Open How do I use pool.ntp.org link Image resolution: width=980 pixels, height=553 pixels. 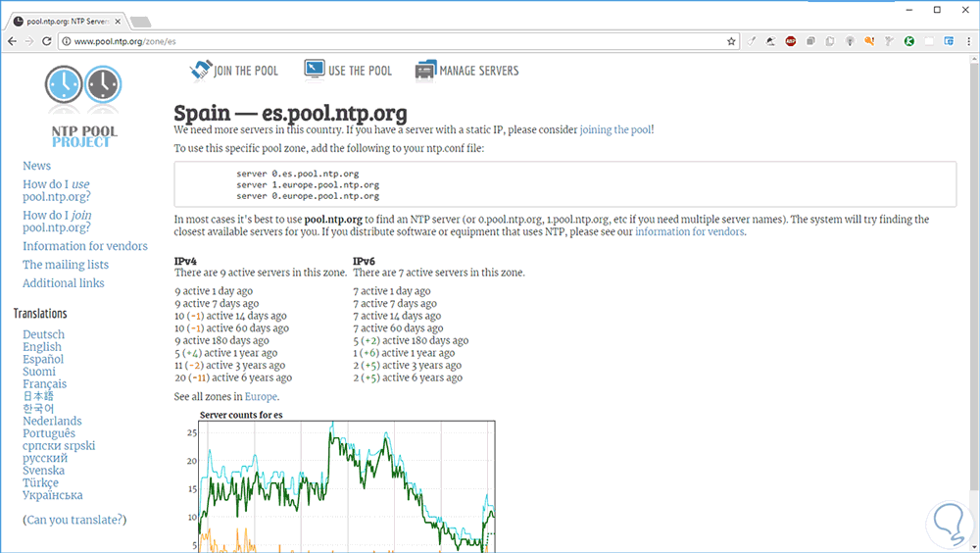point(56,190)
